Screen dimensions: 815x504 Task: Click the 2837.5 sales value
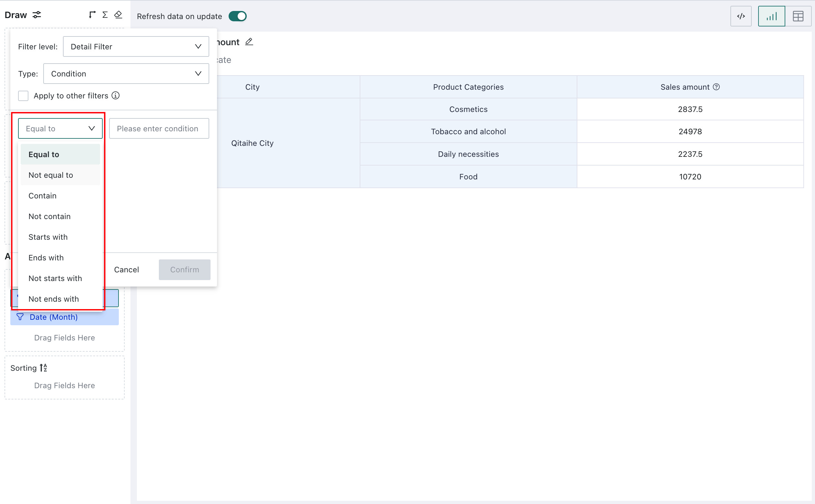690,109
